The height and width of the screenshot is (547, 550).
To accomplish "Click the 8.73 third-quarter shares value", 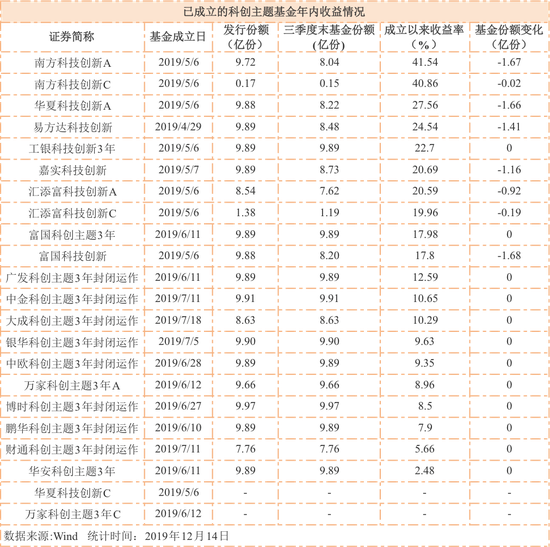I will [329, 169].
